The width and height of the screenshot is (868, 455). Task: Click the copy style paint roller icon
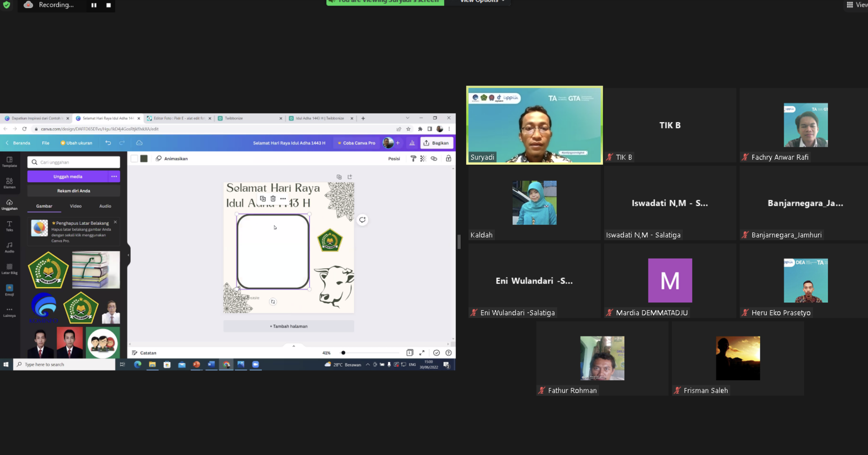tap(413, 159)
